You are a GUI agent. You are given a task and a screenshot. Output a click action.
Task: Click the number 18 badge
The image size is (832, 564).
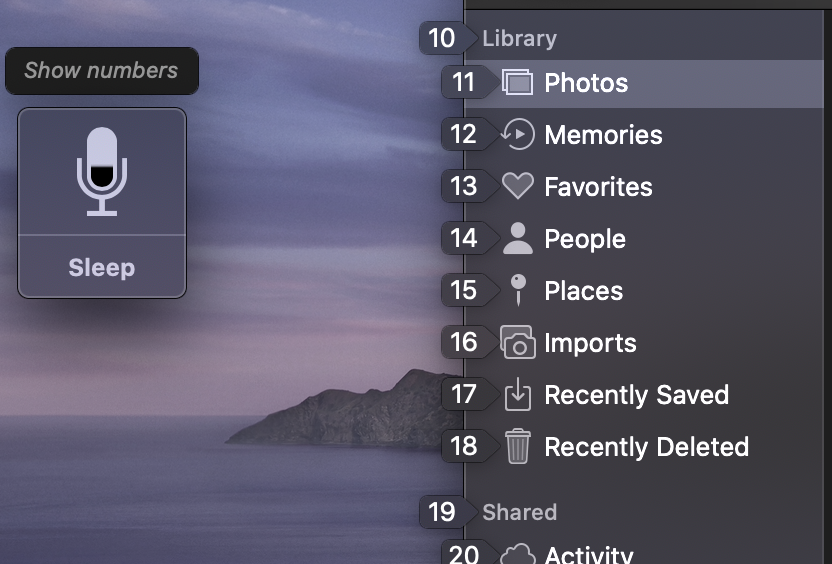463,446
